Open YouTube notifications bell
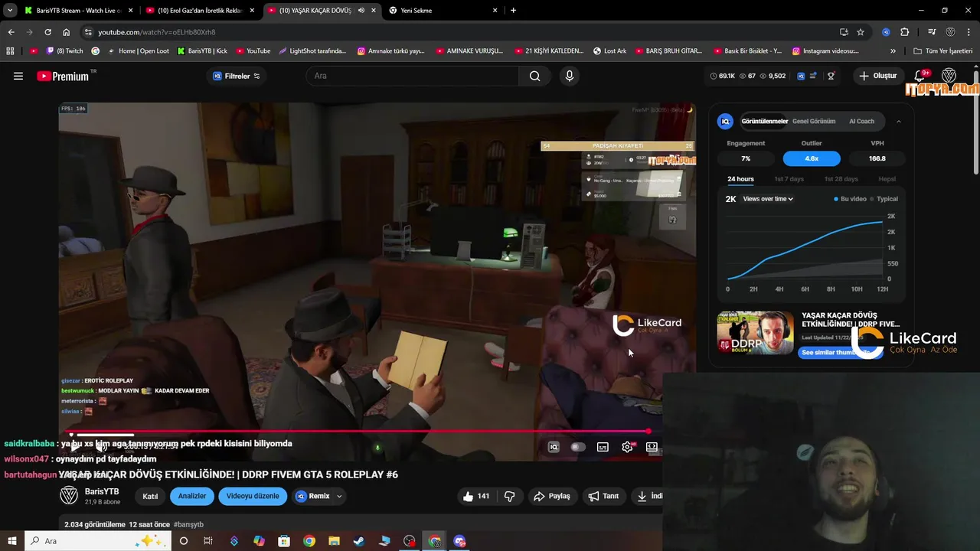The width and height of the screenshot is (980, 551). [x=921, y=76]
